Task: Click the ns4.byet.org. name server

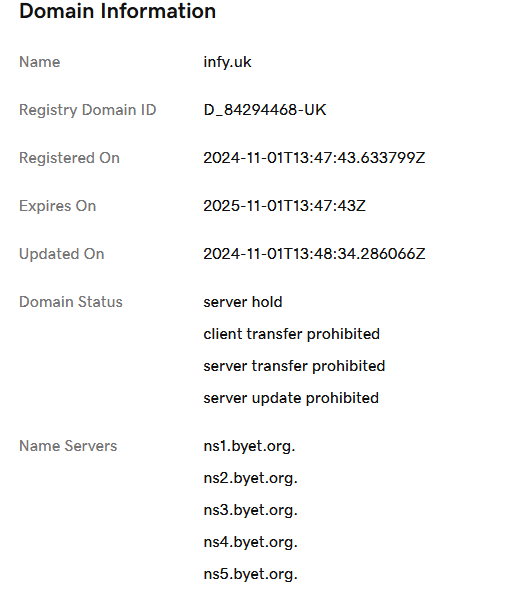Action: [x=250, y=542]
